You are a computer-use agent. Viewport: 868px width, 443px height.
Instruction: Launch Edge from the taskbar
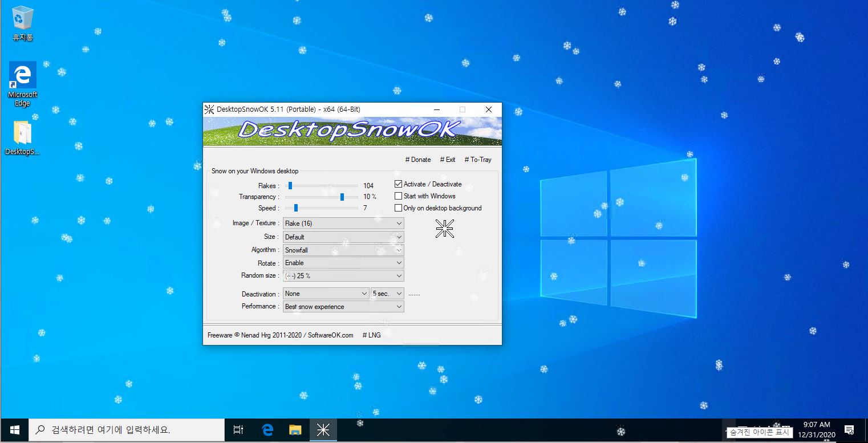click(x=267, y=430)
